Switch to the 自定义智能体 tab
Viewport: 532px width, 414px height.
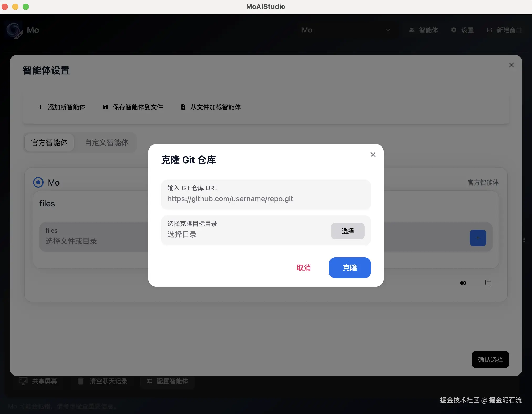(107, 143)
